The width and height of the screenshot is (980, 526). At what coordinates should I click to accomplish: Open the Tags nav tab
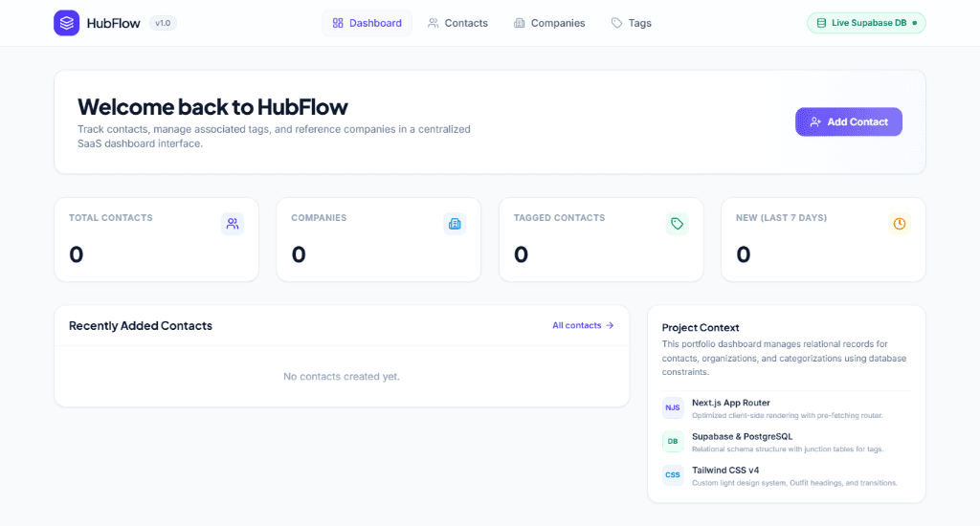pyautogui.click(x=632, y=23)
